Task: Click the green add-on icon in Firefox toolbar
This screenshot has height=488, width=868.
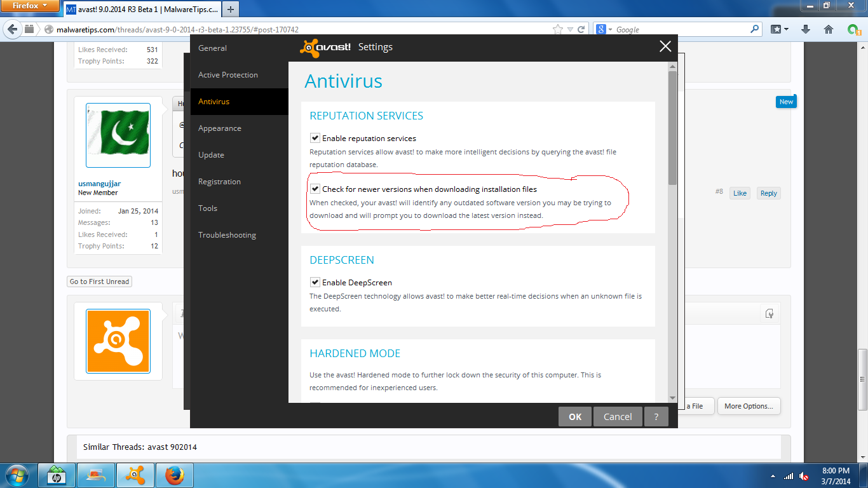Action: 853,29
